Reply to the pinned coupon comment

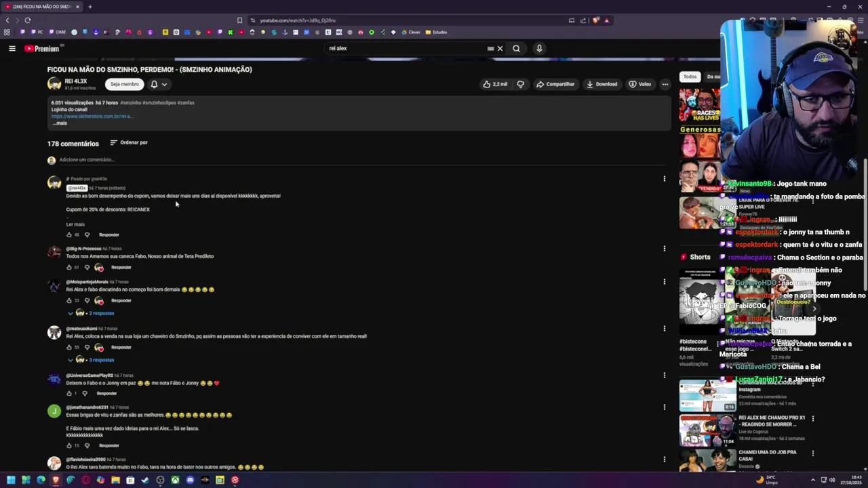tap(108, 235)
